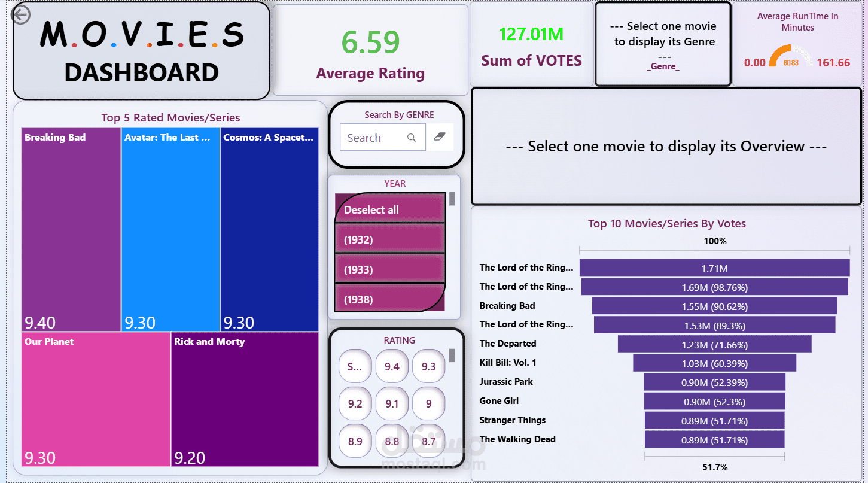Select the (1932) year option

click(390, 239)
